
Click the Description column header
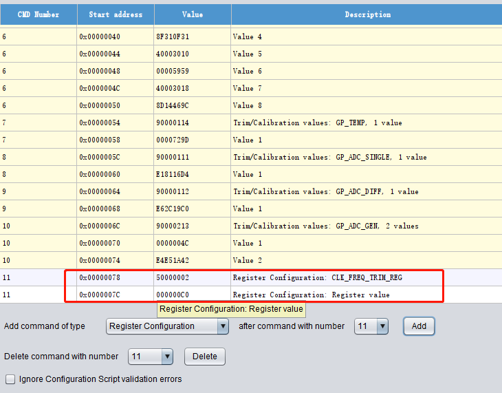(x=367, y=15)
